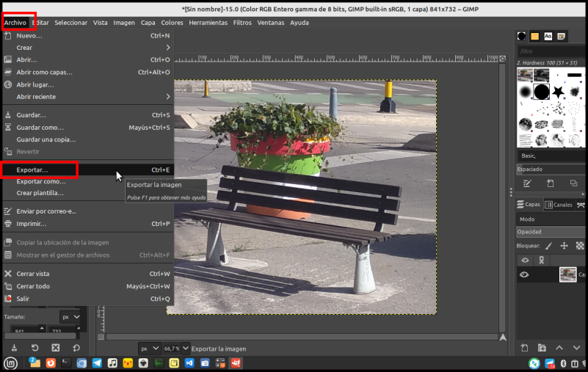Choose Exportar... from Archivo menu
Screen dimensions: 588x372
click(88, 170)
